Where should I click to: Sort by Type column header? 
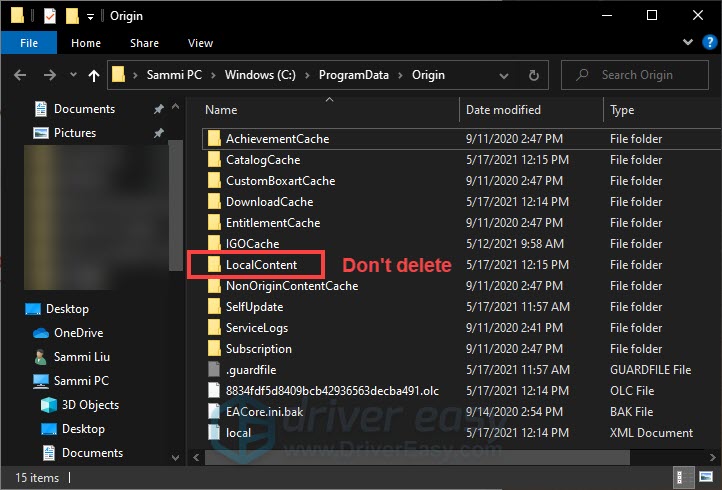coord(622,110)
